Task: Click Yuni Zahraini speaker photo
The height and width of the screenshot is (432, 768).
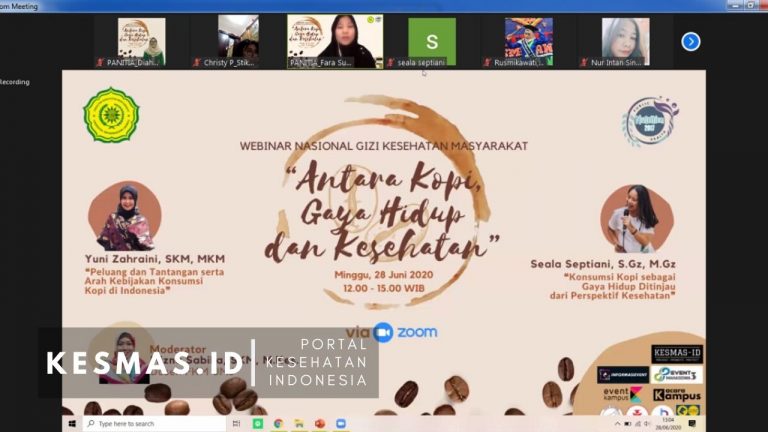Action: coord(125,216)
